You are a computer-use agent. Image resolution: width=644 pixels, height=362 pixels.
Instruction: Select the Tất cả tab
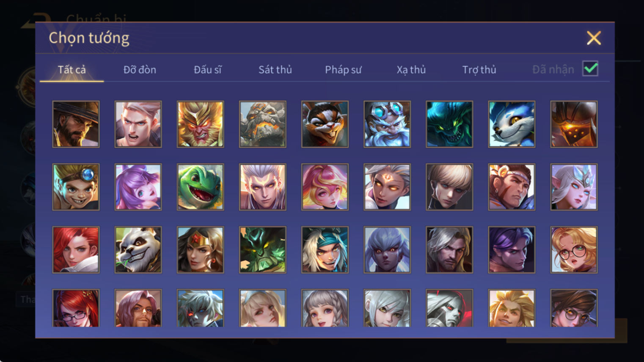72,69
